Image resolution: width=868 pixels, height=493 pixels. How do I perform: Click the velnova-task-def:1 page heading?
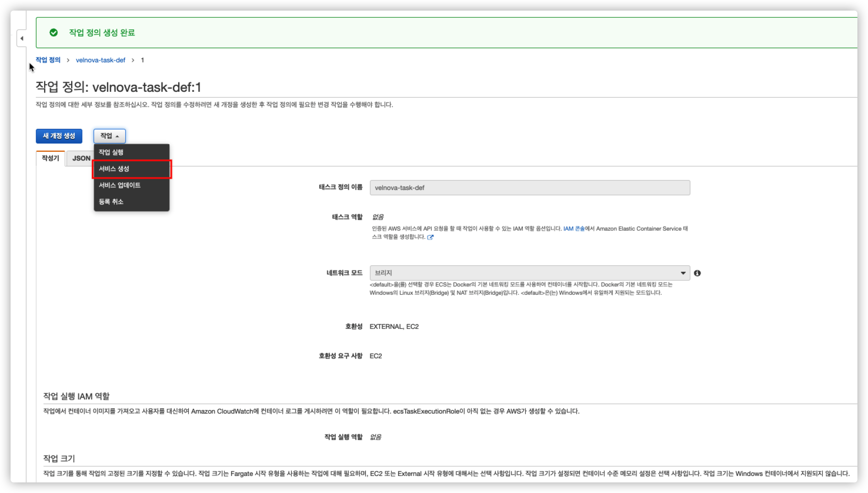(x=118, y=87)
